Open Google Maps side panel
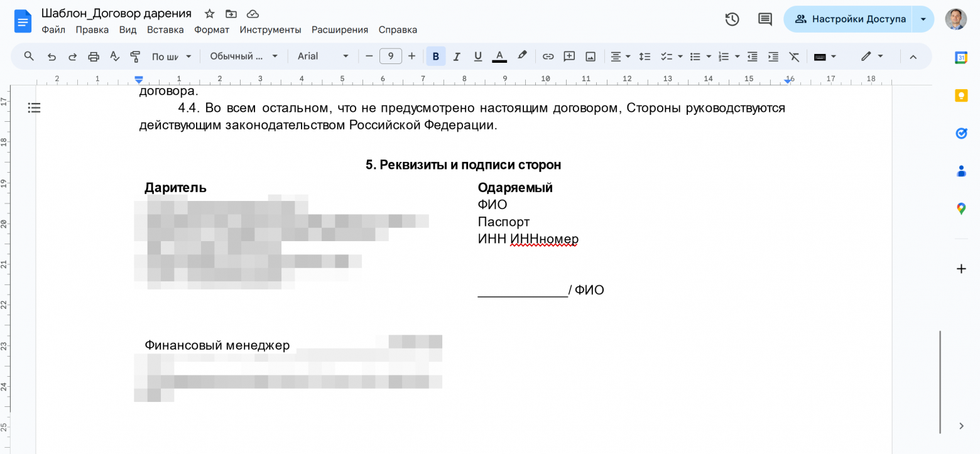This screenshot has height=454, width=980. 961,208
